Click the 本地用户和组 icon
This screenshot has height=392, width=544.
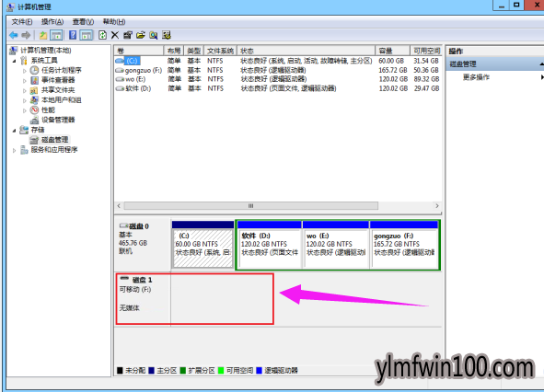click(34, 100)
